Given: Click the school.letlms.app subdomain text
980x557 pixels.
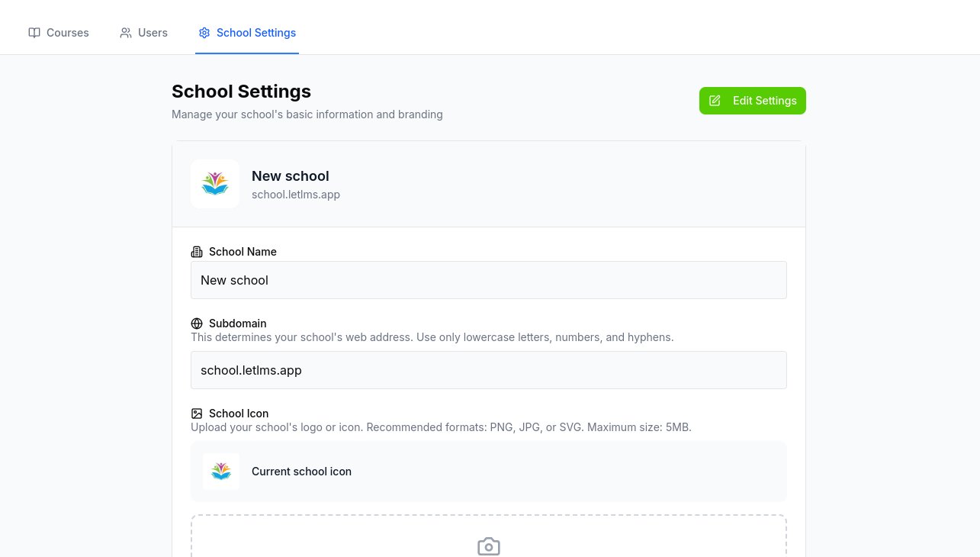Looking at the screenshot, I should pyautogui.click(x=296, y=195).
